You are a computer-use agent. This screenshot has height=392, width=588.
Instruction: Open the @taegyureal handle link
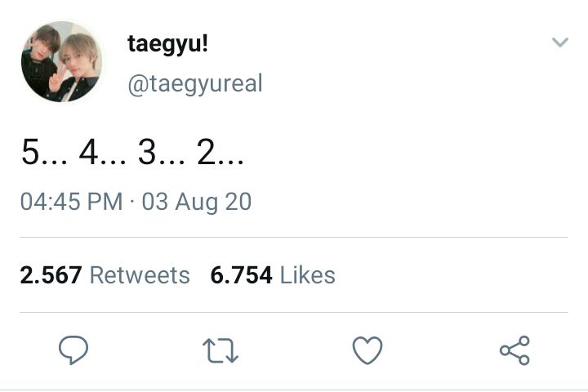(x=195, y=83)
